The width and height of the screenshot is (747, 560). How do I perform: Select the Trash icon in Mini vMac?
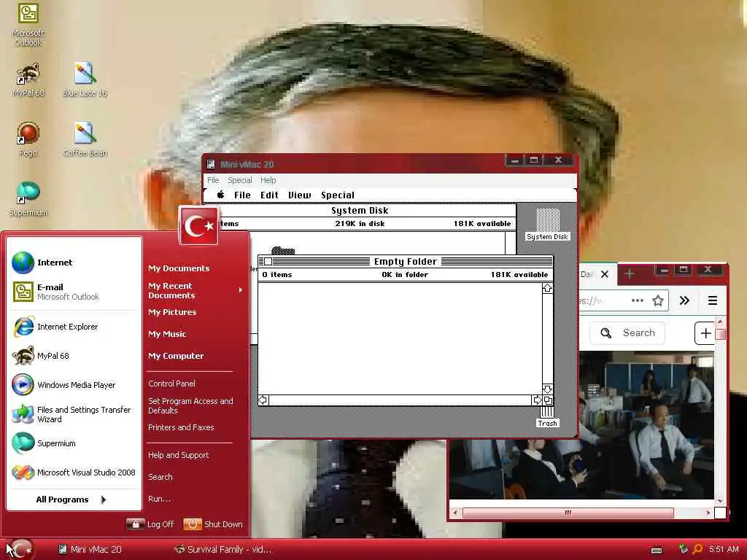point(547,417)
